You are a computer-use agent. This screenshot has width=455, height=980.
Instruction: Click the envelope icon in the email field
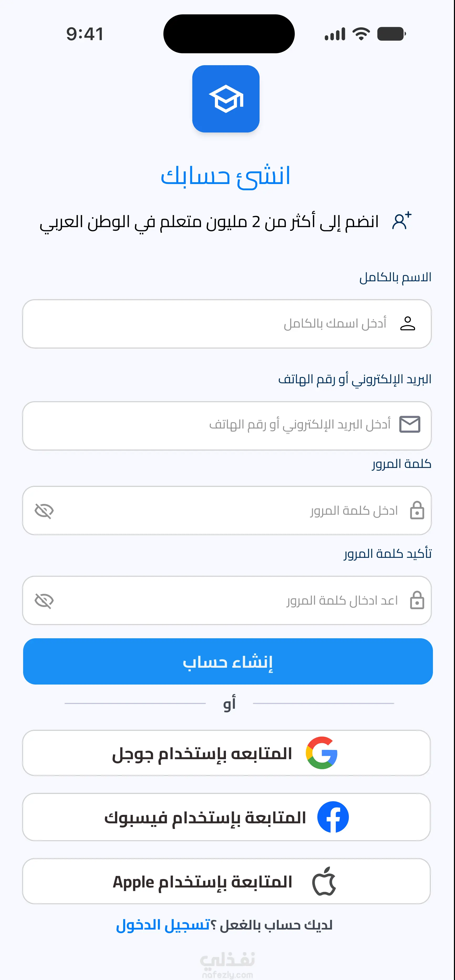pos(410,424)
